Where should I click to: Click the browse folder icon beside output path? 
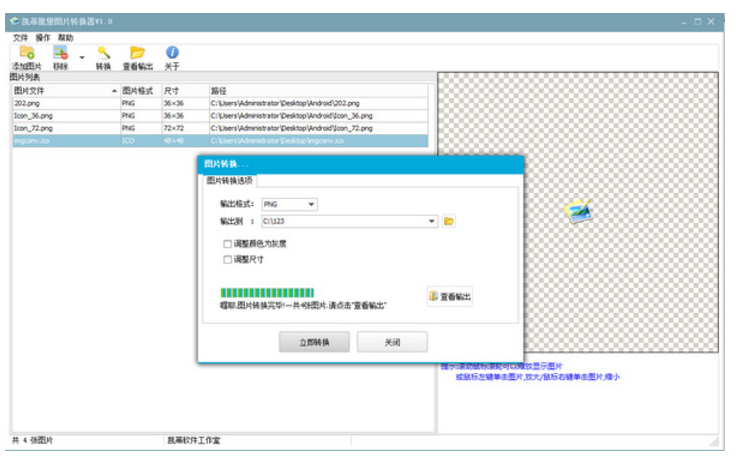[449, 221]
